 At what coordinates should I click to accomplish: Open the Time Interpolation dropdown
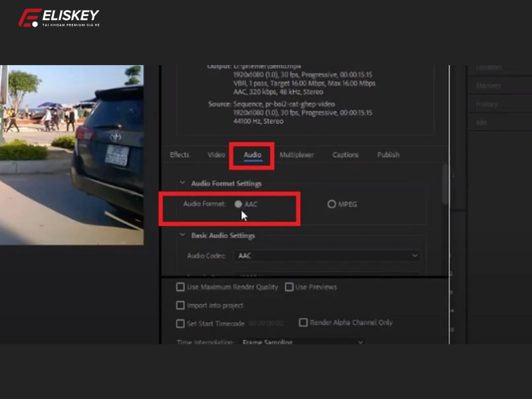302,342
